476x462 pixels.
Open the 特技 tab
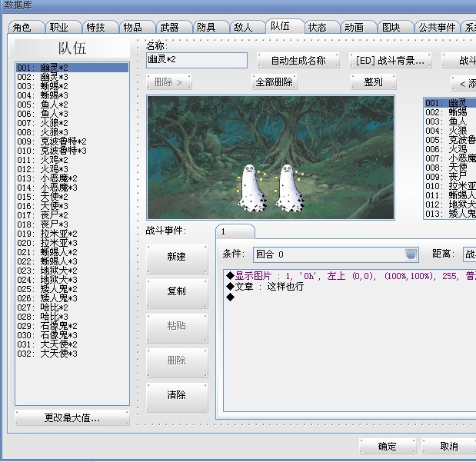coord(100,28)
